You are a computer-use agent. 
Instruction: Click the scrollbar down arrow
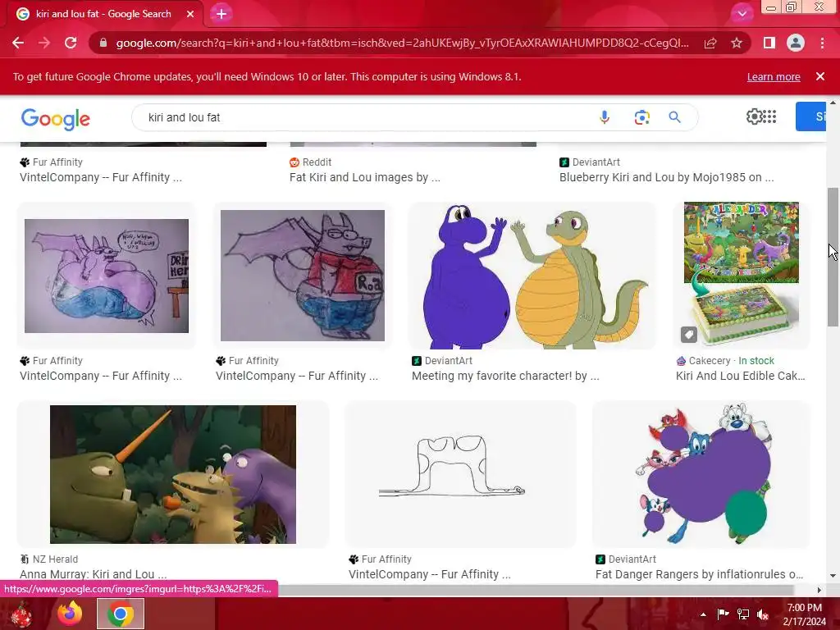point(833,577)
